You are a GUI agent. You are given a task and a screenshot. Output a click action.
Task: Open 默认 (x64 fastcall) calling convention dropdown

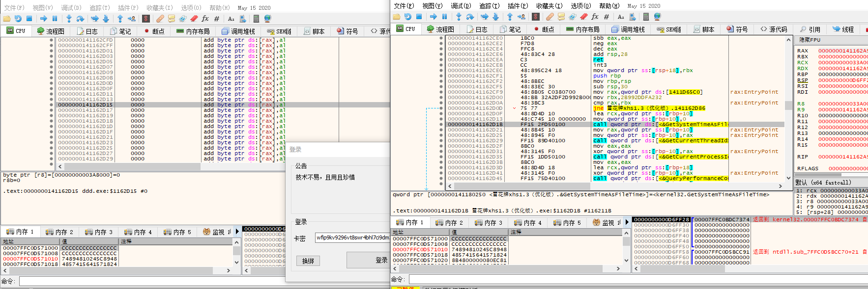click(x=831, y=183)
